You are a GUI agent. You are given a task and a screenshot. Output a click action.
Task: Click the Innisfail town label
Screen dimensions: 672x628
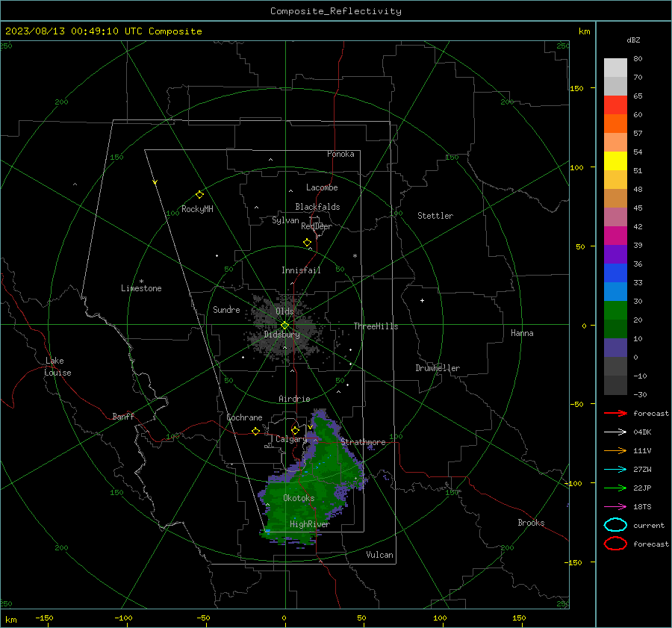pyautogui.click(x=301, y=270)
